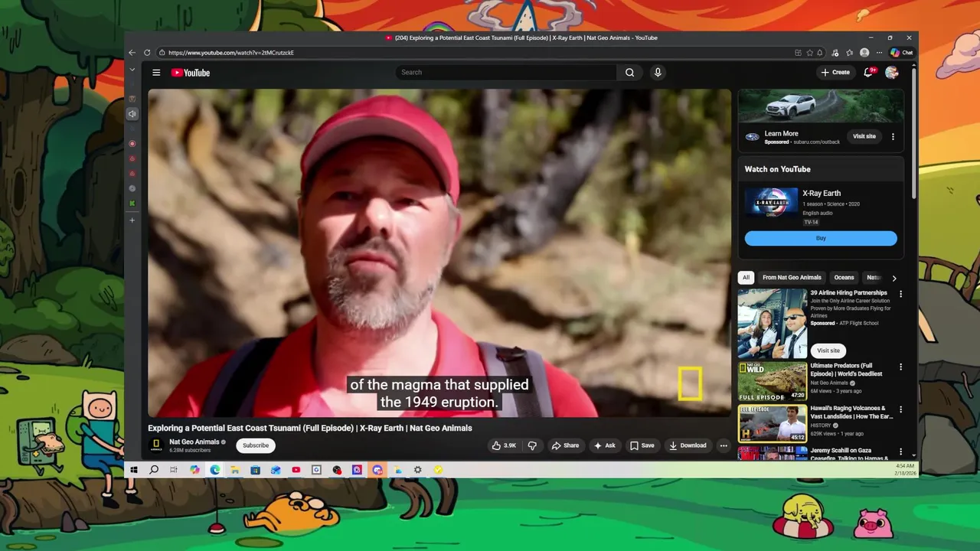980x551 pixels.
Task: Open Edge settings and more menu
Action: (x=879, y=53)
